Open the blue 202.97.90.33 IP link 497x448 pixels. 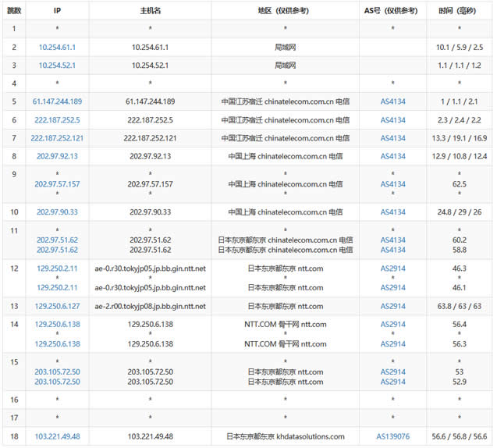[x=57, y=212]
